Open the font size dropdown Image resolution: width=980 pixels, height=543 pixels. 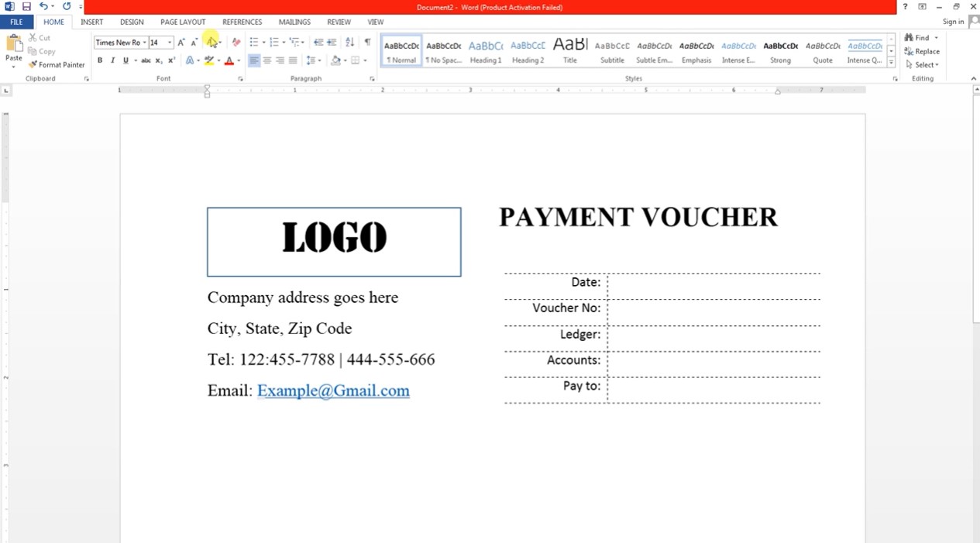170,41
